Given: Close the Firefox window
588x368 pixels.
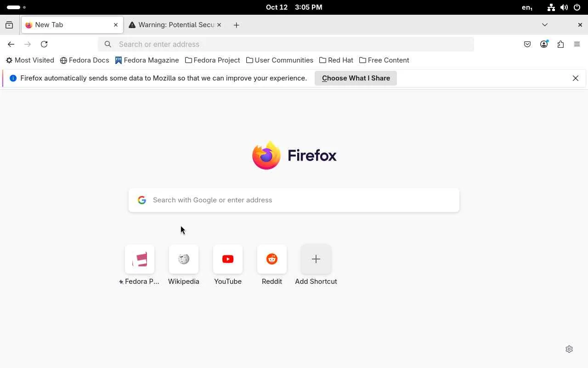Looking at the screenshot, I should 580,25.
